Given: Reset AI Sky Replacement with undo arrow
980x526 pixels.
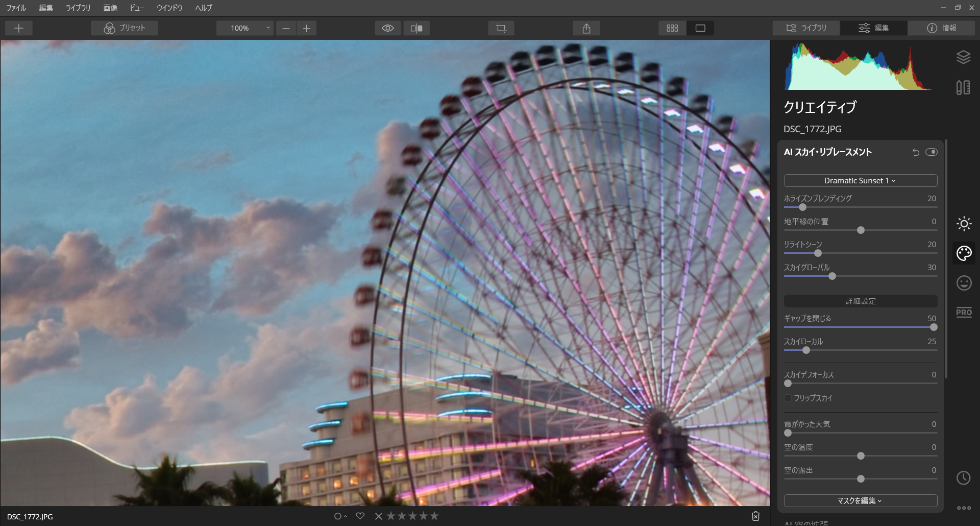Looking at the screenshot, I should [x=916, y=152].
